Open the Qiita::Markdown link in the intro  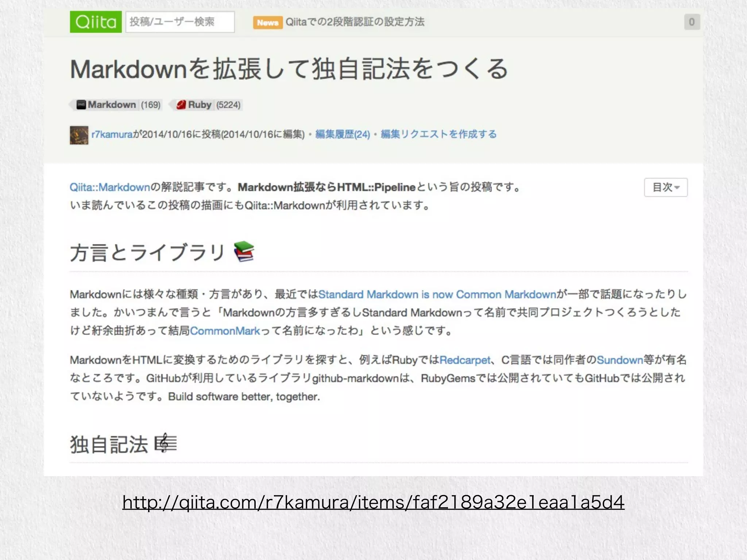tap(110, 187)
